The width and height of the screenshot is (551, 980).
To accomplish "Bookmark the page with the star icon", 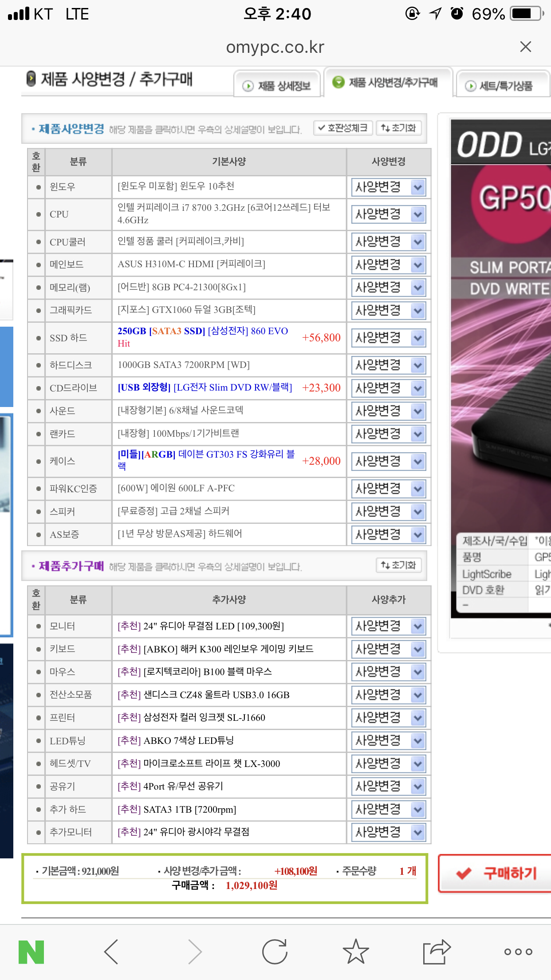I will 356,952.
